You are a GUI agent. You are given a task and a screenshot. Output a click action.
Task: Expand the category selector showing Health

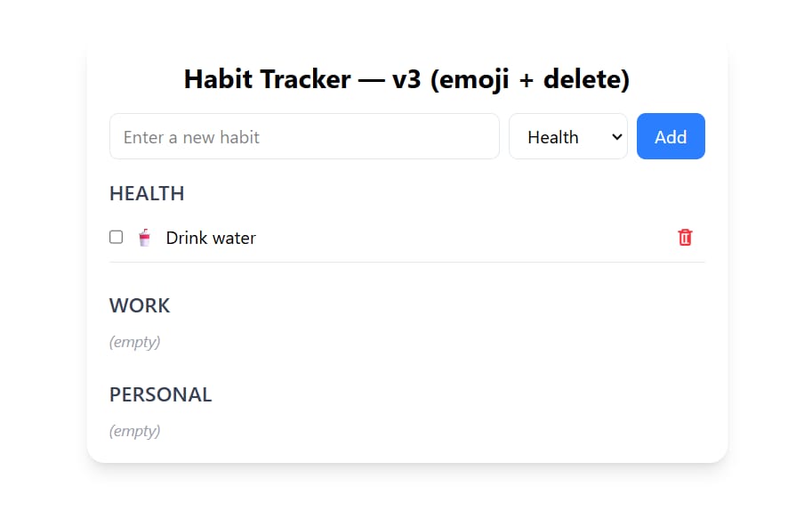point(567,136)
